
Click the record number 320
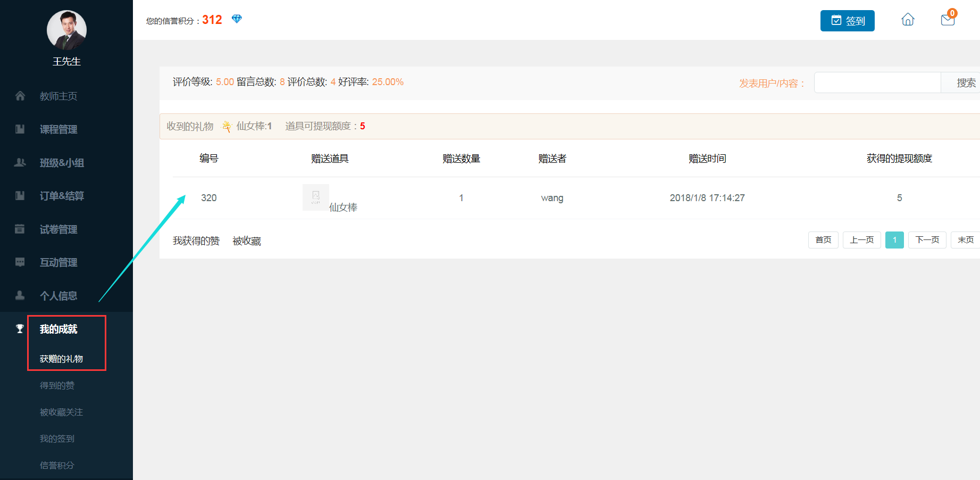tap(208, 198)
